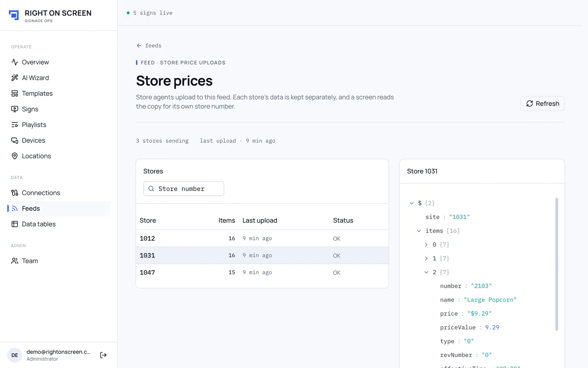
Task: Open the Data tables section
Action: pos(59,224)
